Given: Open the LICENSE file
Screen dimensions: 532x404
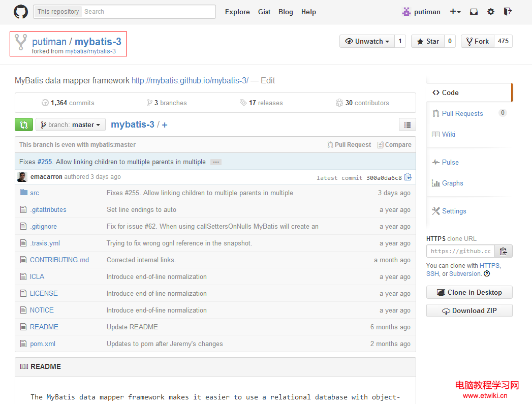Looking at the screenshot, I should coord(44,293).
